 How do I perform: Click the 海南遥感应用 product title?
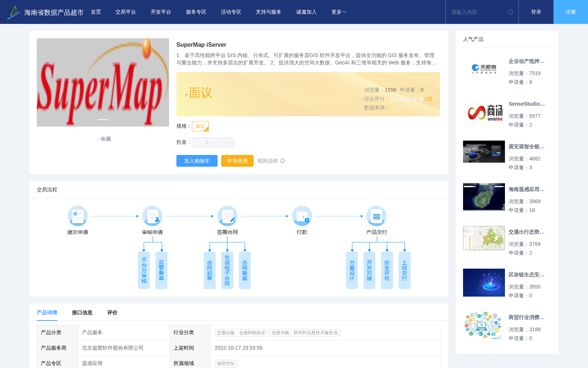pyautogui.click(x=527, y=190)
